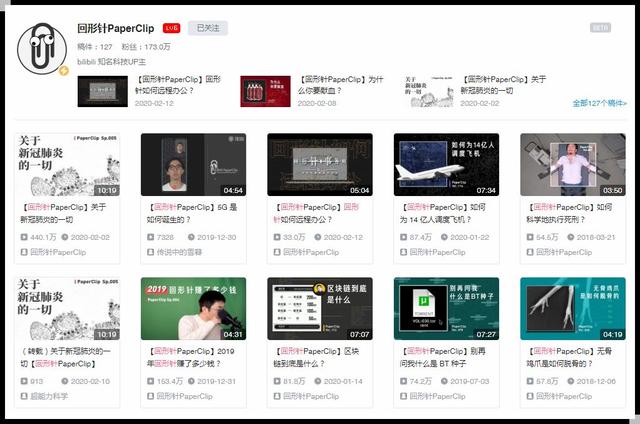Click fan count text 粉丝：173.0万
Viewport: 640px width, 424px height.
pos(146,47)
